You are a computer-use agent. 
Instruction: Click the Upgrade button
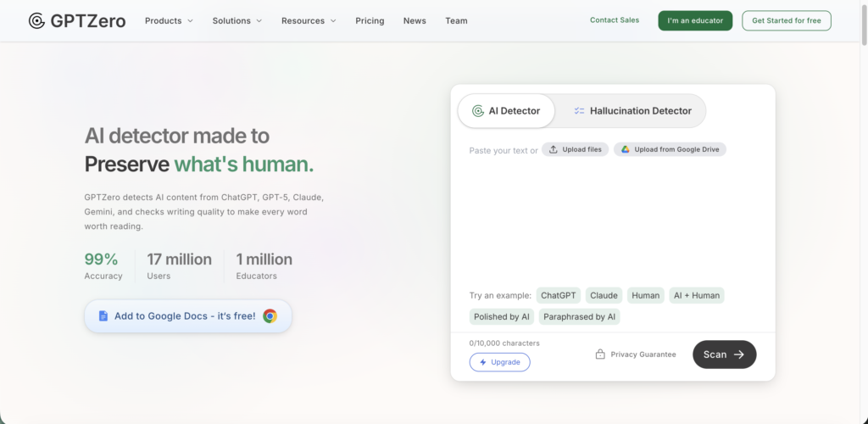tap(500, 362)
